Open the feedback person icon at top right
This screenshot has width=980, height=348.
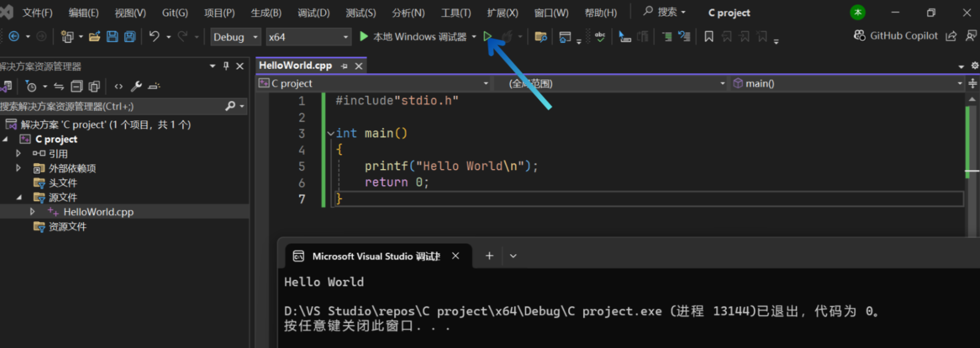(x=971, y=36)
